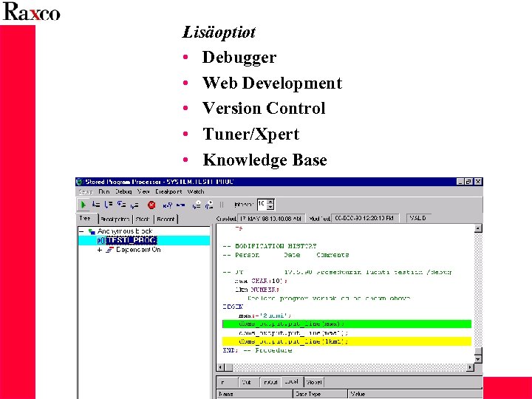
Task: Click the icon second left of Interval
Action: pyautogui.click(x=209, y=205)
